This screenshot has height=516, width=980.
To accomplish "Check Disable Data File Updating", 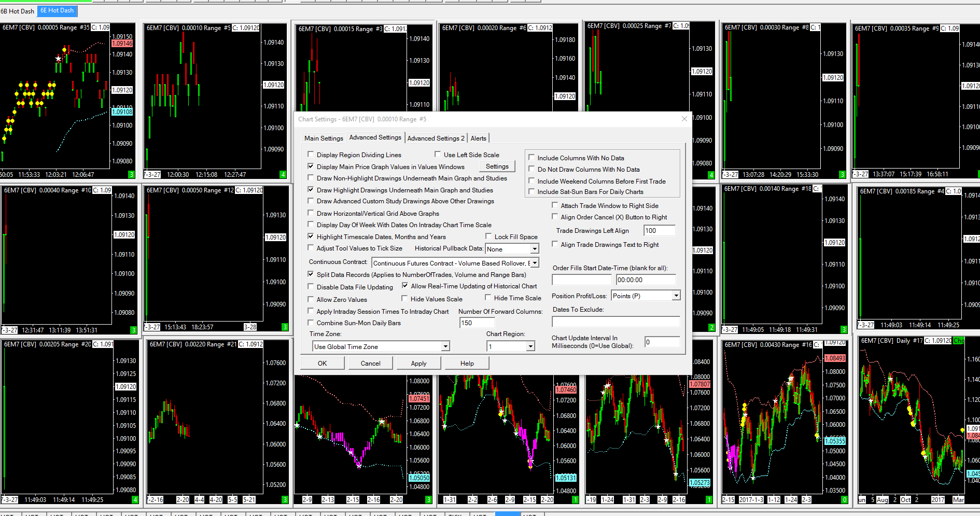I will pyautogui.click(x=311, y=287).
